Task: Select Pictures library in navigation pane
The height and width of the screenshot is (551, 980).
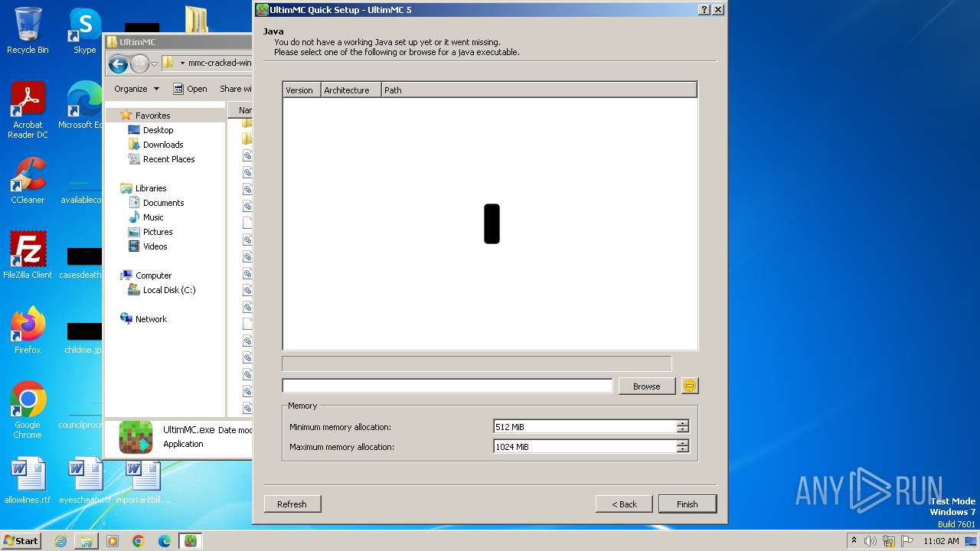Action: 158,232
